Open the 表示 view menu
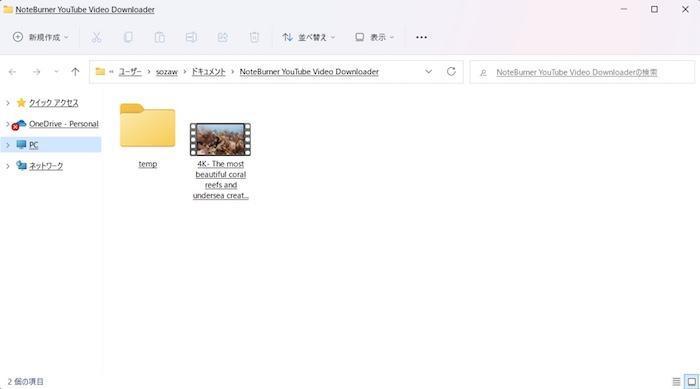This screenshot has height=389, width=700. coord(375,38)
